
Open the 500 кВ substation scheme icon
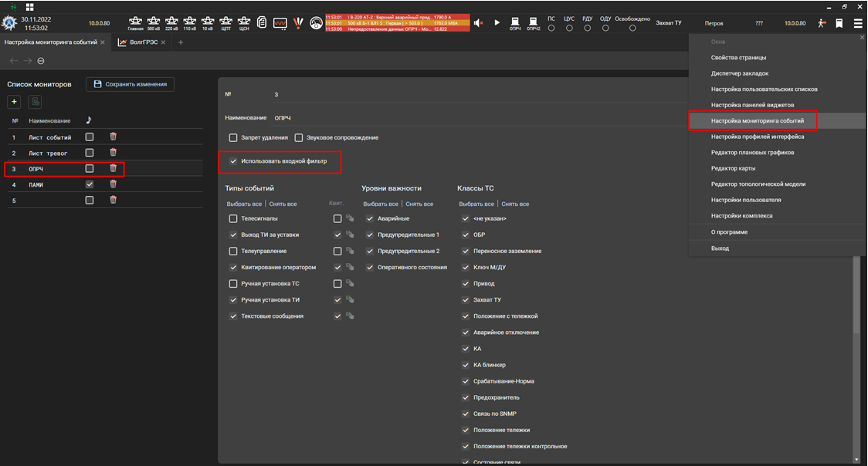pos(154,22)
